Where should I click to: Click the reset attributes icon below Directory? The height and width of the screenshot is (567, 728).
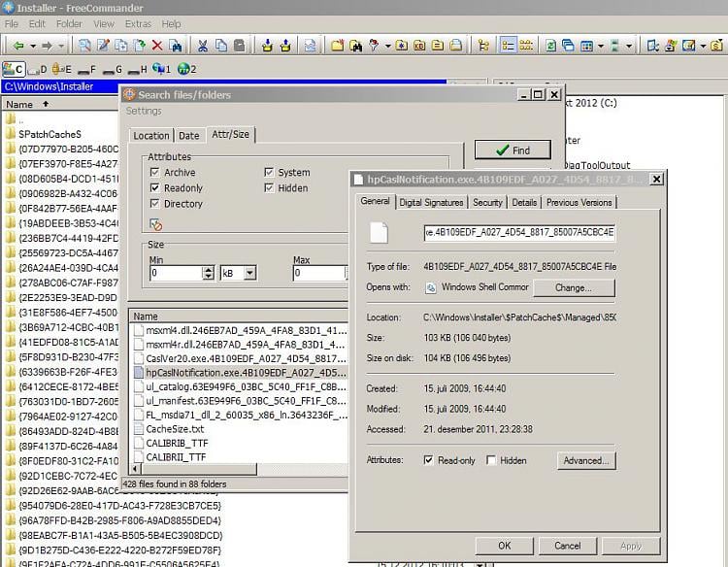coord(156,224)
